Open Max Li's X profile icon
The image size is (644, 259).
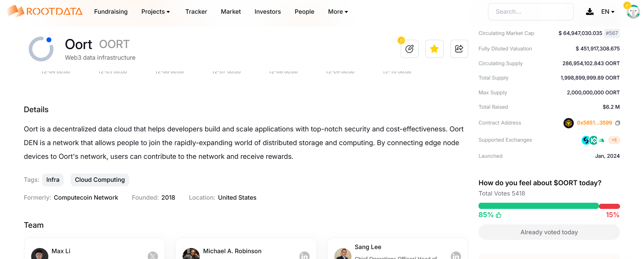(153, 256)
